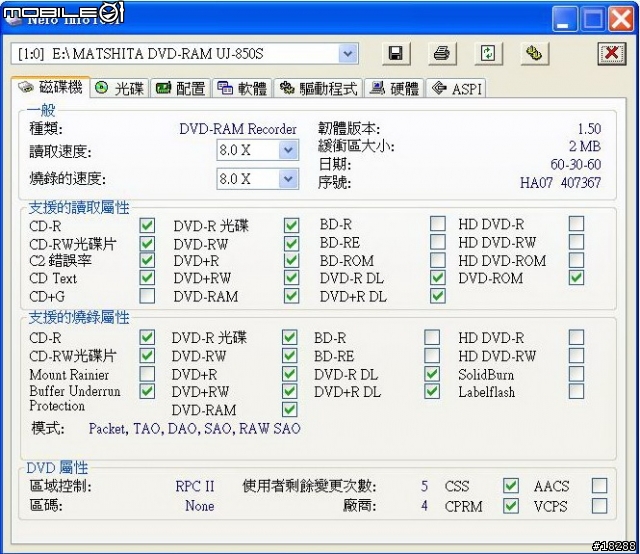Click the Refresh icon in toolbar
The image size is (640, 554).
pyautogui.click(x=488, y=53)
